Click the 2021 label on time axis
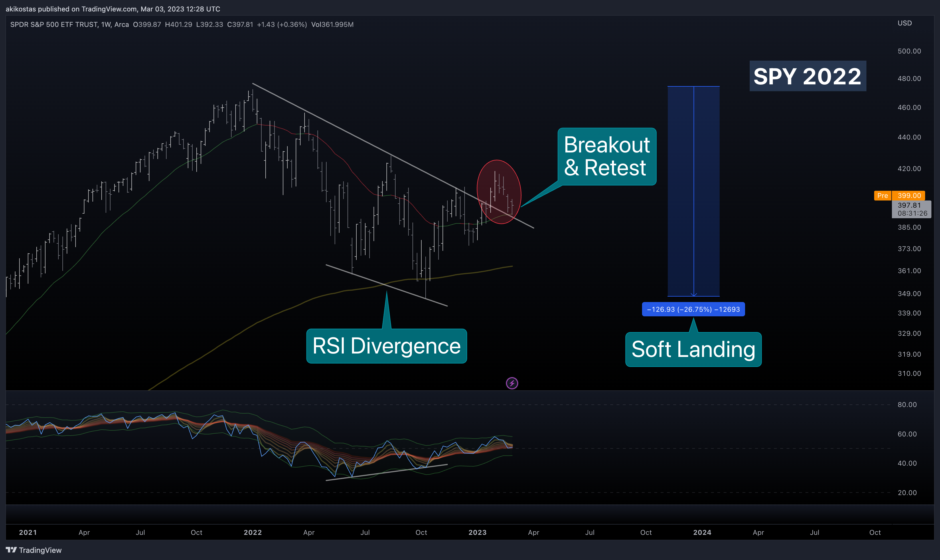Screen dimensions: 940x560 [28, 533]
